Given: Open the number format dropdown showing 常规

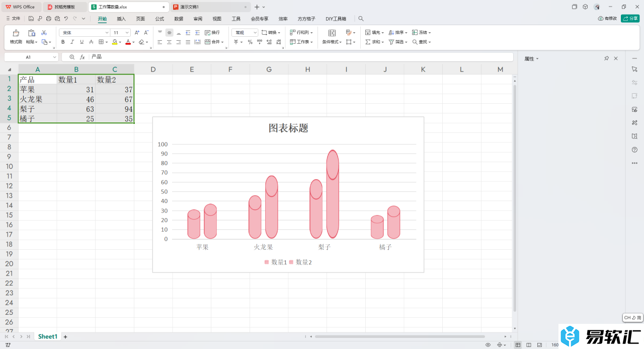Looking at the screenshot, I should tap(245, 32).
